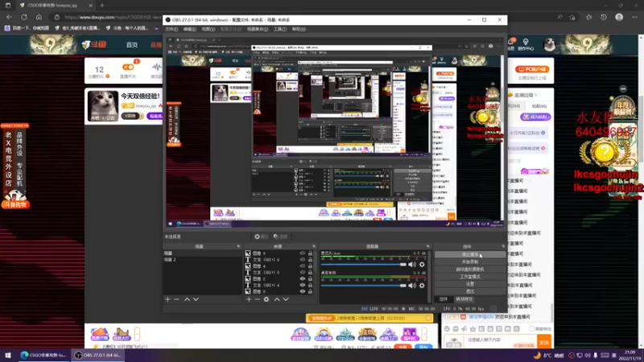Open OBS 编辑 (Edit) menu
Viewport: 644px width, 362px height.
click(x=190, y=29)
